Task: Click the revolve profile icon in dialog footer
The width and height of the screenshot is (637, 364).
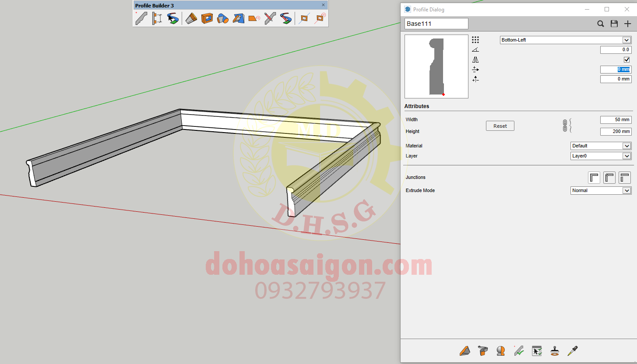Action: point(501,351)
